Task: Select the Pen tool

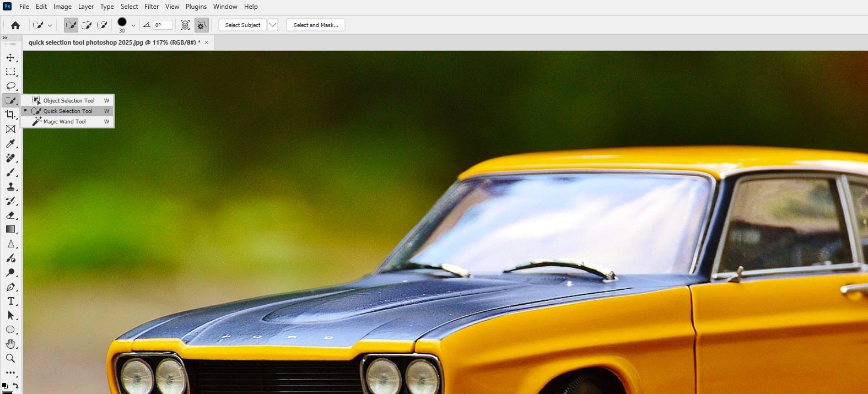Action: click(x=10, y=287)
